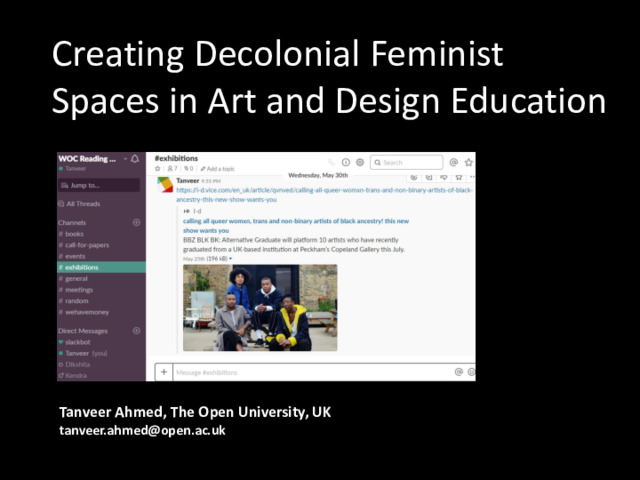Open channel details info icon
Viewport: 640px width, 480px height.
(x=346, y=162)
